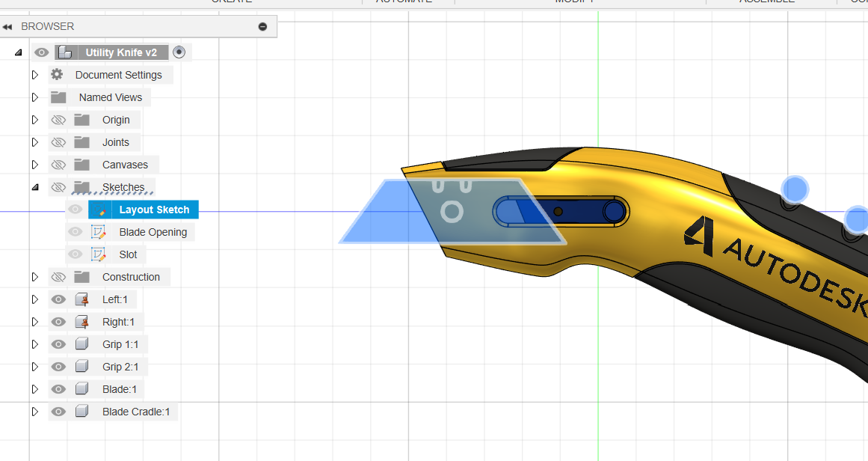Image resolution: width=868 pixels, height=461 pixels.
Task: Show the Joints folder using its eye
Action: 58,142
